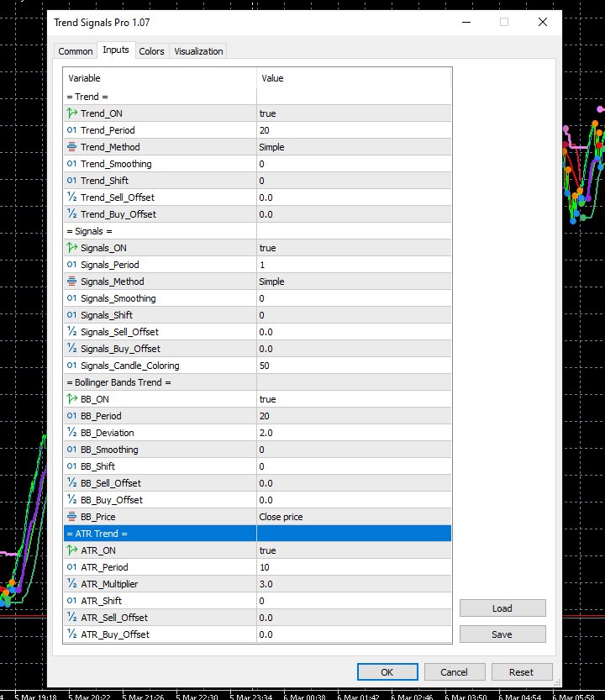
Task: Click the enum icon beside Trend_Method
Action: pyautogui.click(x=72, y=147)
